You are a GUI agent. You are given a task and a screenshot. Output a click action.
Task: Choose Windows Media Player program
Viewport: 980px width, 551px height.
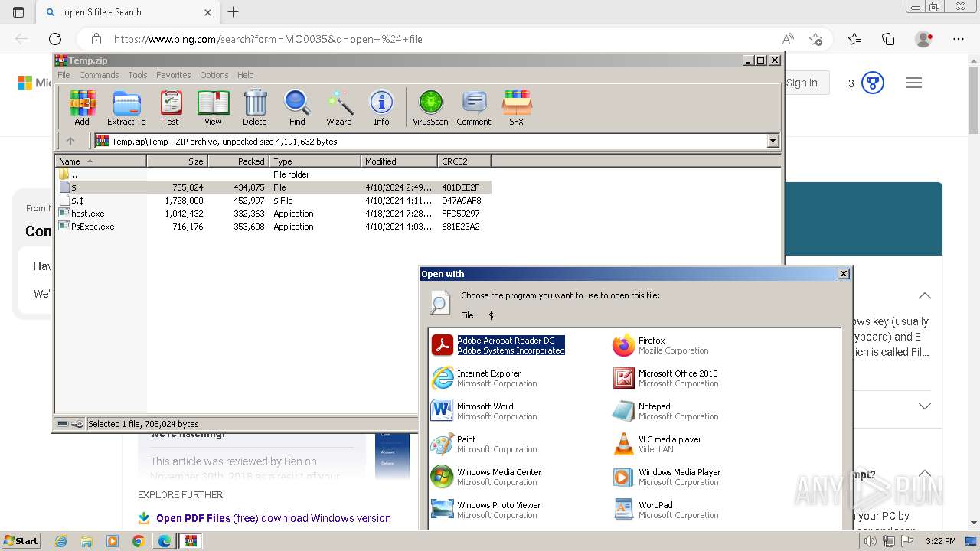click(667, 477)
